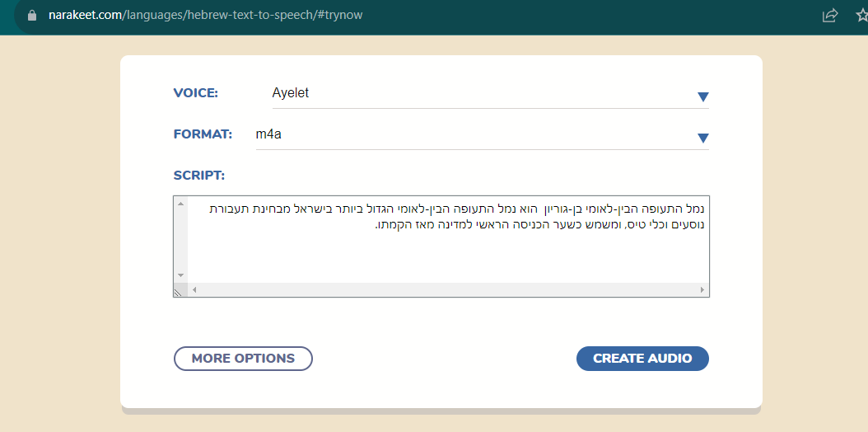This screenshot has width=868, height=432.
Task: Click the Create Audio button
Action: pyautogui.click(x=642, y=359)
